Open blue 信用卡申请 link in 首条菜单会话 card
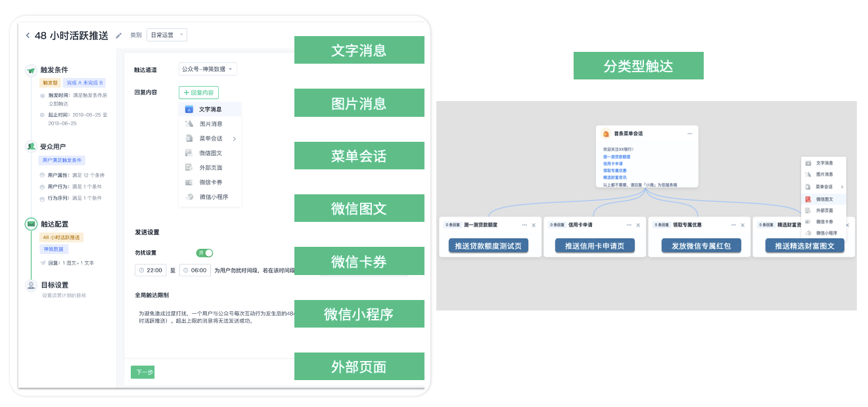868x407 pixels. click(x=612, y=163)
